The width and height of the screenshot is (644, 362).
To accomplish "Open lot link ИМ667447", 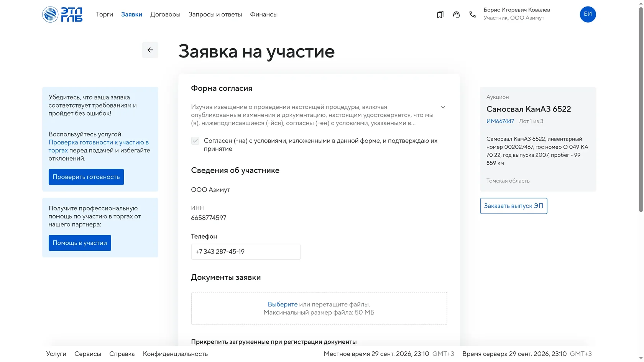I will coord(500,121).
